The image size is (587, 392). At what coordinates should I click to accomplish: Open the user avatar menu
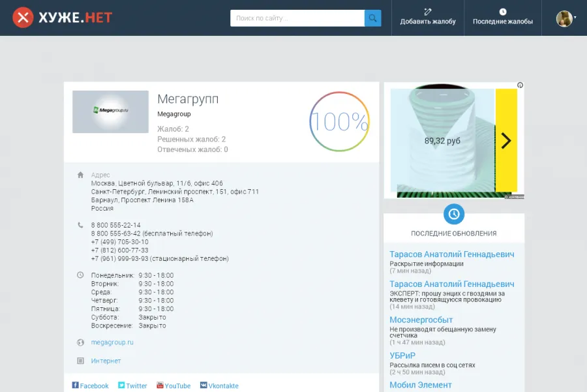point(565,18)
